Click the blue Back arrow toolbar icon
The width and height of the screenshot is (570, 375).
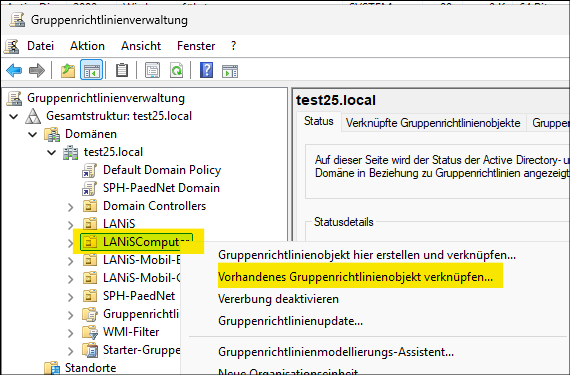point(14,70)
